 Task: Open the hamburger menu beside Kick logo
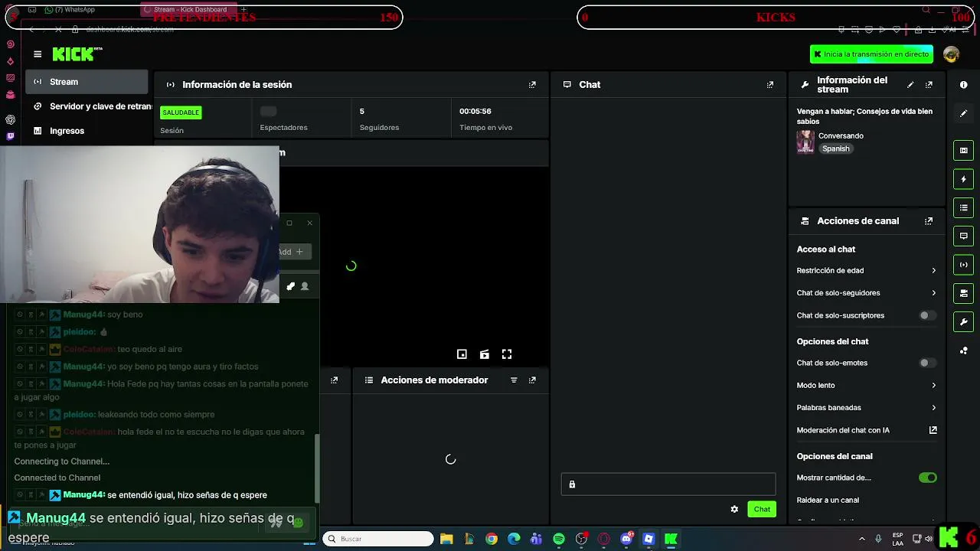click(38, 54)
